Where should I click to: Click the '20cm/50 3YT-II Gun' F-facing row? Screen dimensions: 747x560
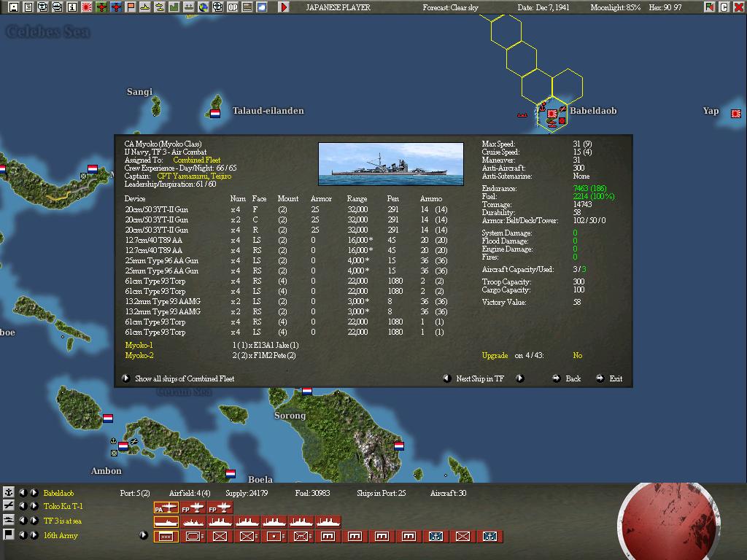[x=286, y=209]
